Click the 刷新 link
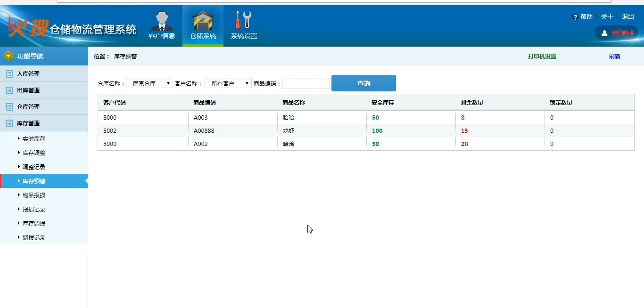644x308 pixels. pyautogui.click(x=614, y=57)
